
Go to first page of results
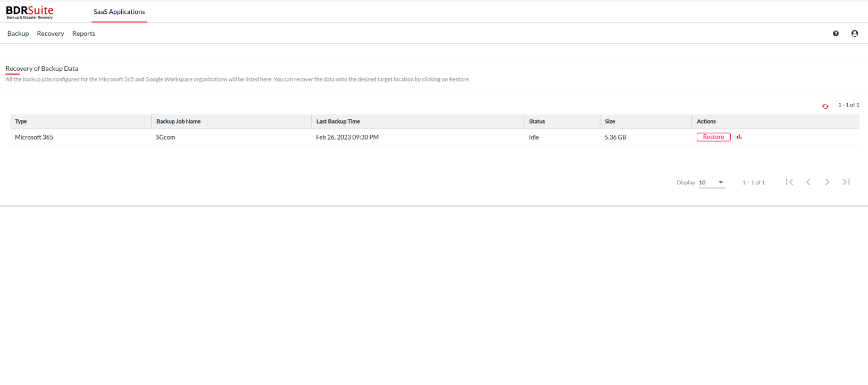point(790,182)
